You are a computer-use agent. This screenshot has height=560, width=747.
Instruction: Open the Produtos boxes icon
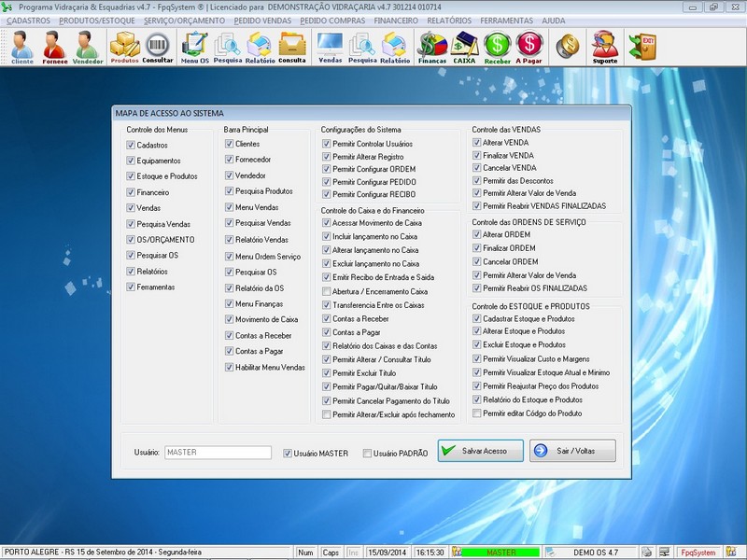pos(124,46)
